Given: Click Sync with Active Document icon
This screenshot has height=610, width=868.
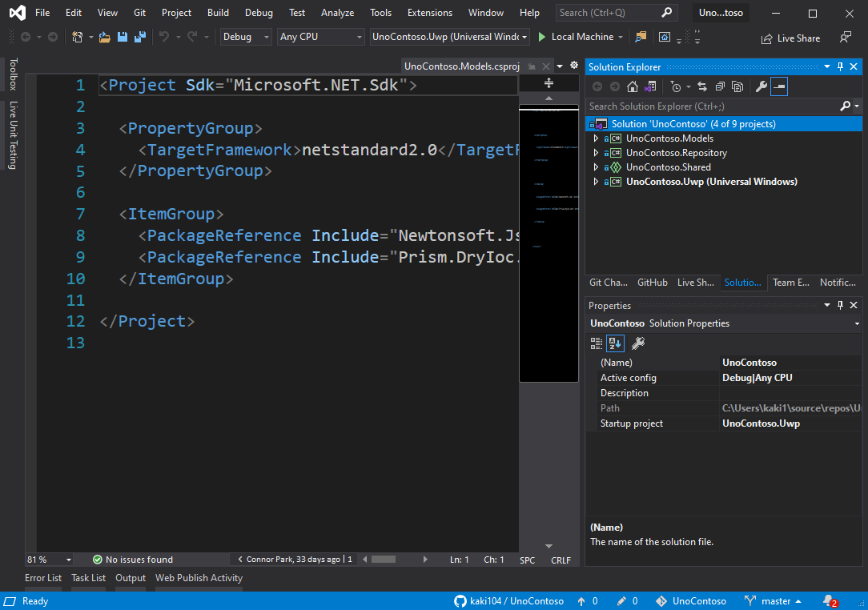Looking at the screenshot, I should tap(702, 86).
